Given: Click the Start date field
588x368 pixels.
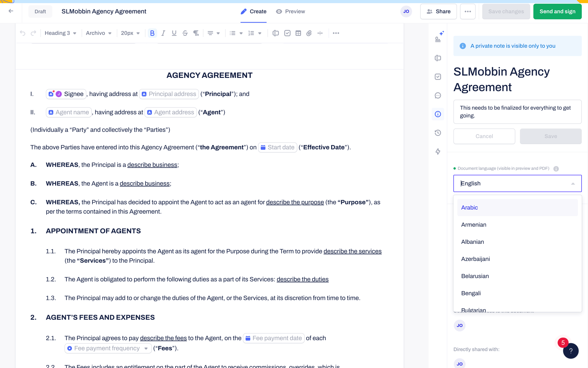Looking at the screenshot, I should (277, 147).
